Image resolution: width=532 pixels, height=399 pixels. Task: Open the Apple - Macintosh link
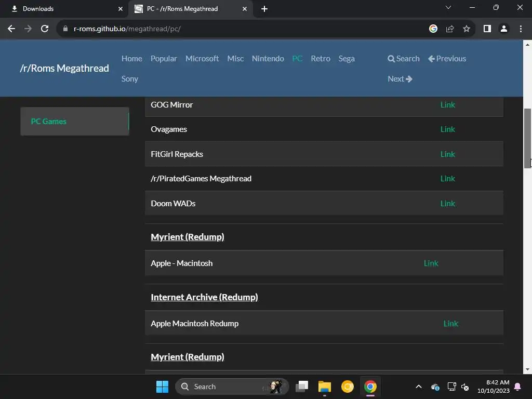tap(431, 263)
